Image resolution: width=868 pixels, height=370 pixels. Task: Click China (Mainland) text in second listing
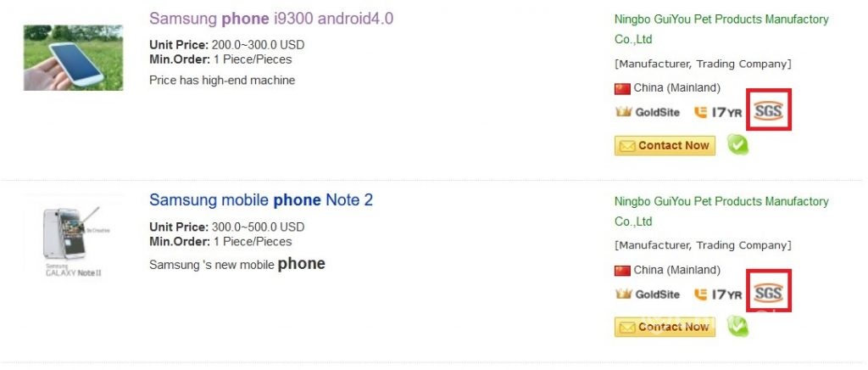click(677, 271)
